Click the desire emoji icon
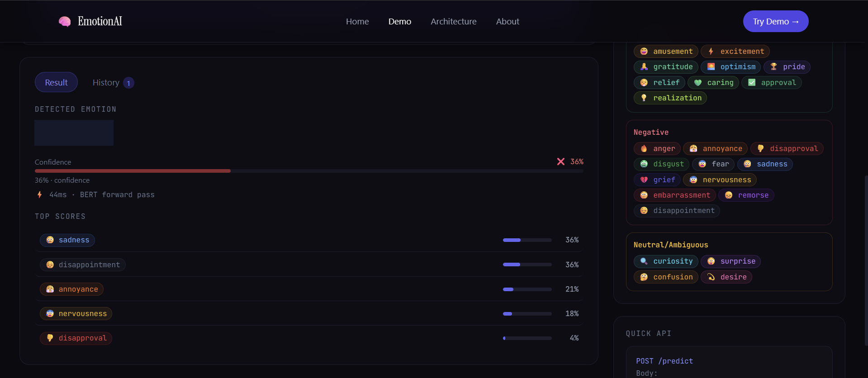Image resolution: width=868 pixels, height=378 pixels. (x=711, y=277)
